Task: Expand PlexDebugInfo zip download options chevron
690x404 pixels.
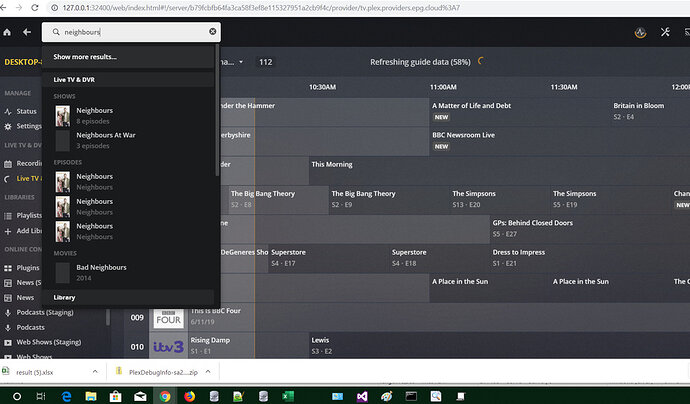Action: click(x=208, y=372)
